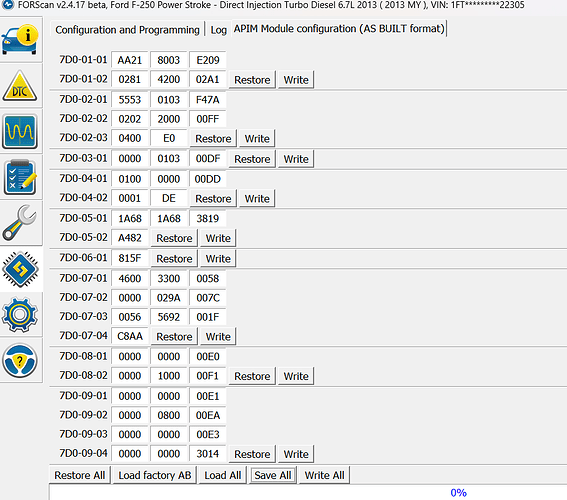Edit the DE field in 7D0-04-02
The width and height of the screenshot is (567, 500).
(169, 198)
